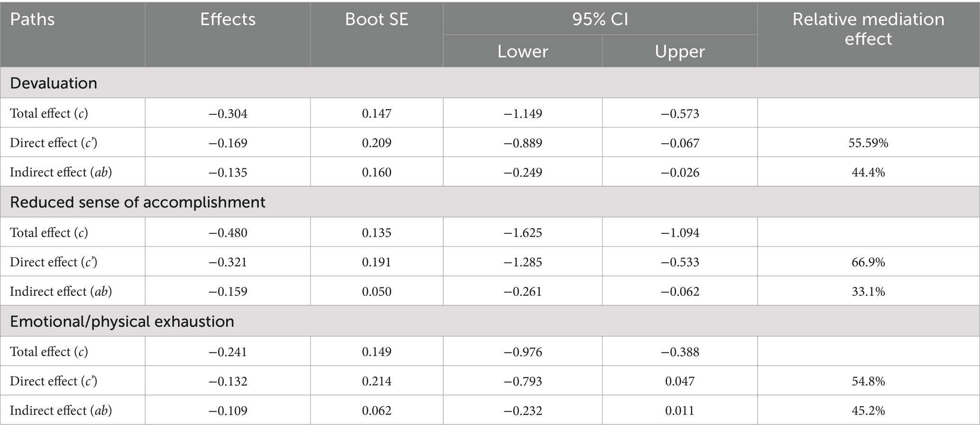Select the Boot SE value 0.050
The image size is (980, 433).
point(376,292)
